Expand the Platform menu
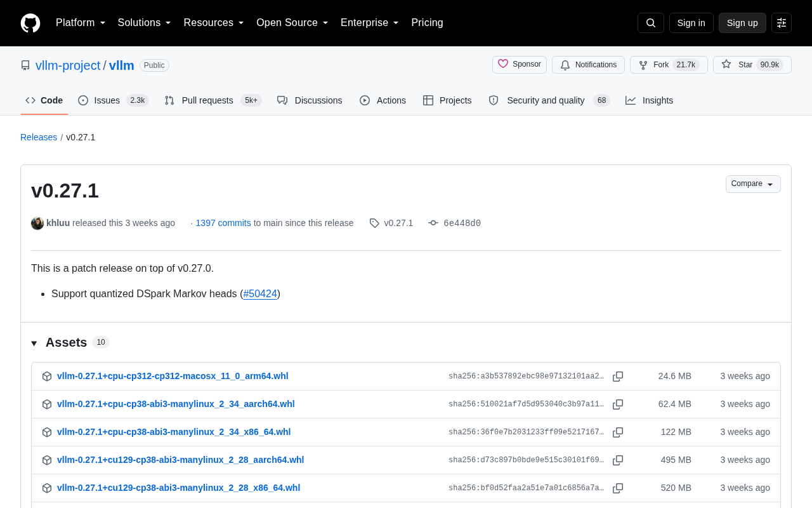 point(81,23)
